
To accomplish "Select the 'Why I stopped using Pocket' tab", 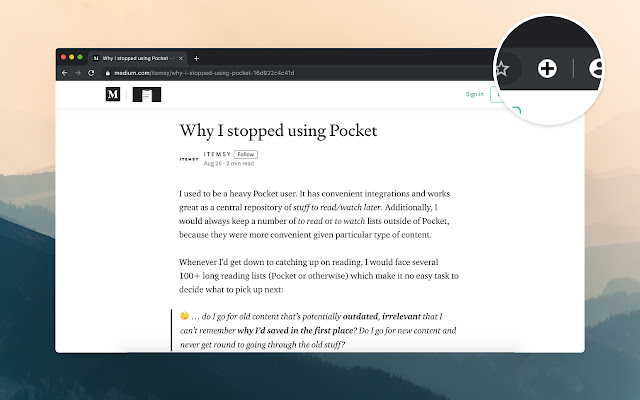I will (x=138, y=58).
